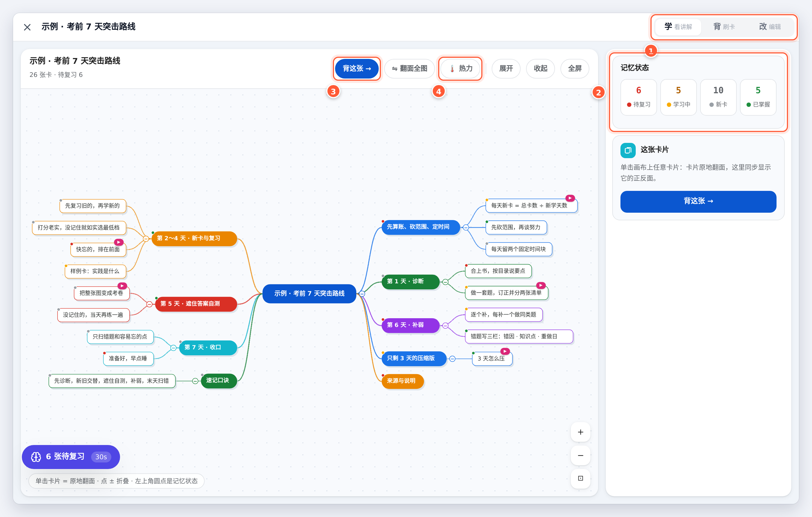
Task: Zoom out with the minus icon
Action: (580, 456)
